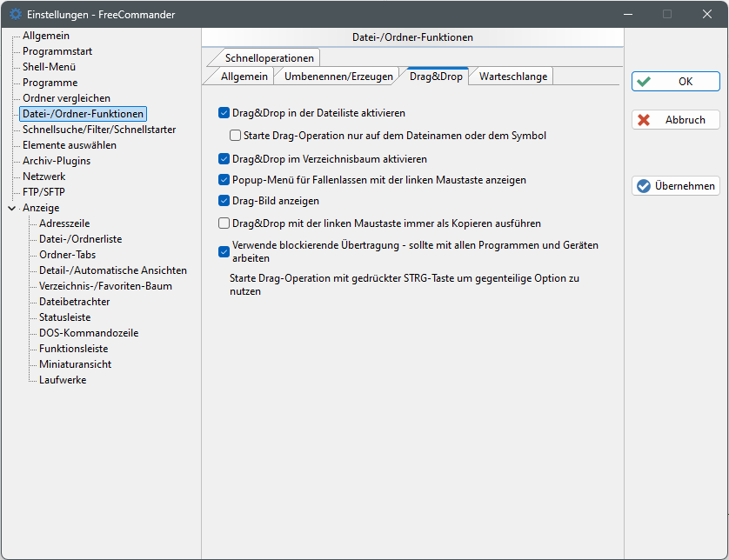Click the FreeCommander gear icon in title bar
The height and width of the screenshot is (560, 729).
tap(15, 14)
